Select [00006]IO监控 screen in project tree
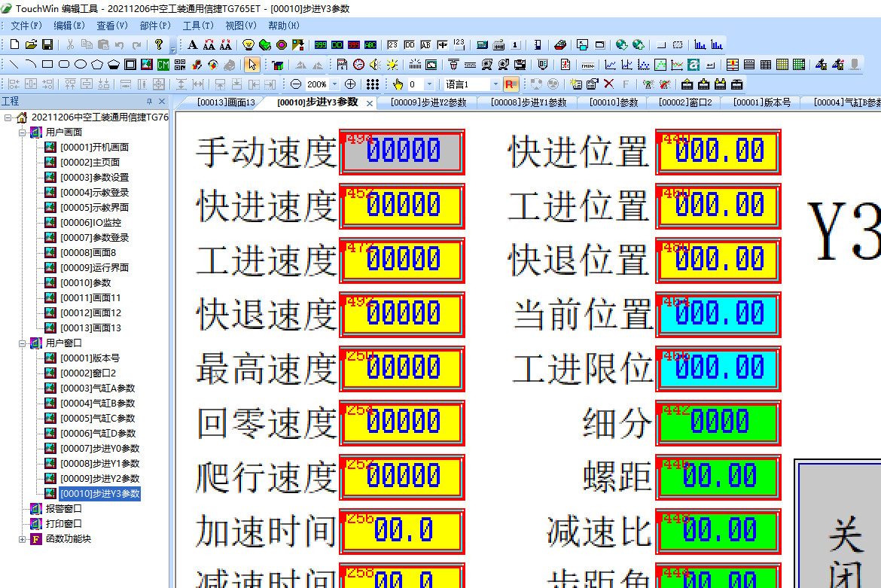881x588 pixels. (x=90, y=223)
